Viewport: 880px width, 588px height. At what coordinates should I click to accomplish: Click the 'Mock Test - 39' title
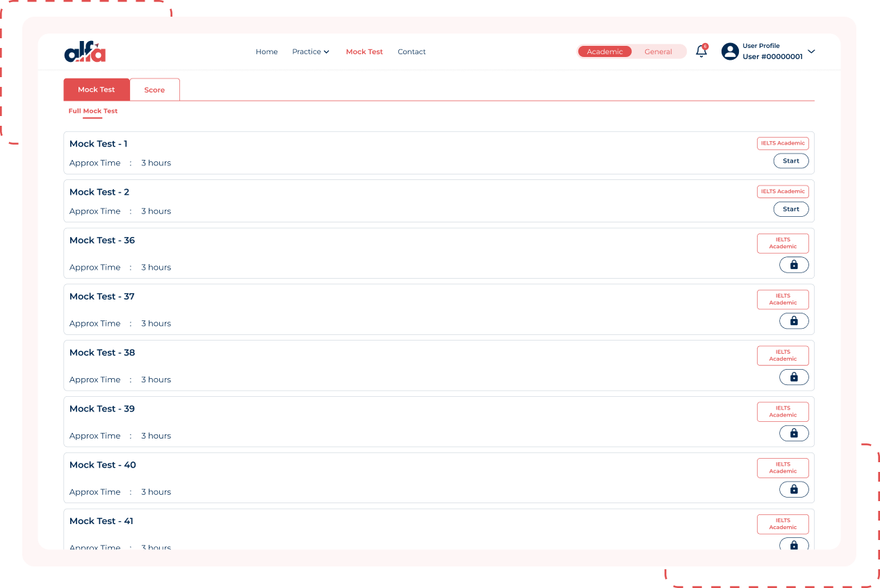tap(102, 409)
